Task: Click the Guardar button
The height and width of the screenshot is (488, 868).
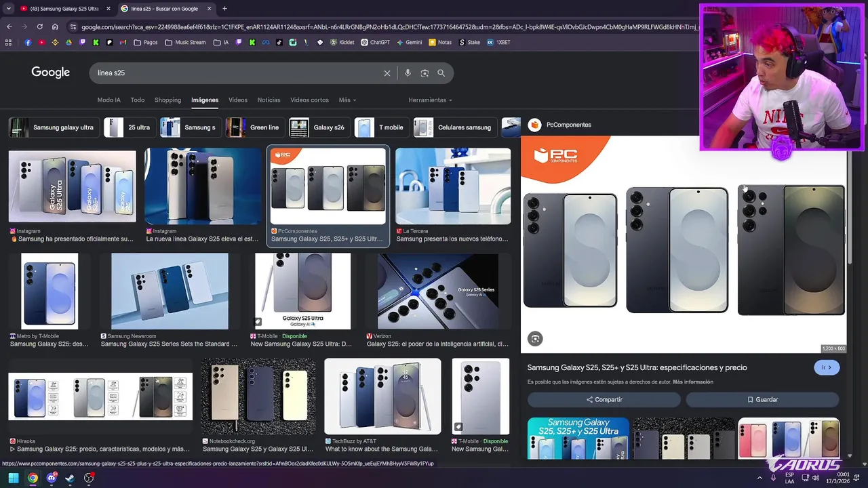Action: [x=762, y=399]
